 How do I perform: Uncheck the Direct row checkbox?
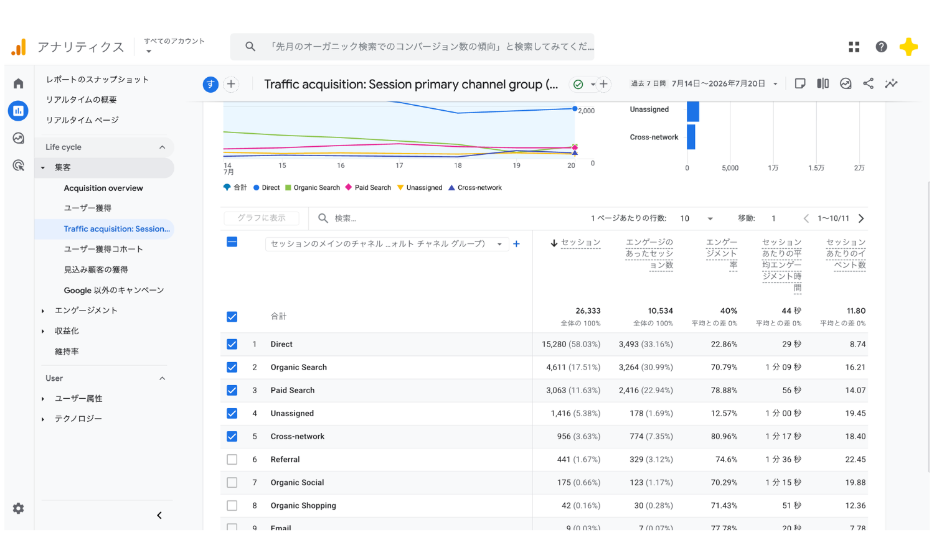click(x=232, y=344)
